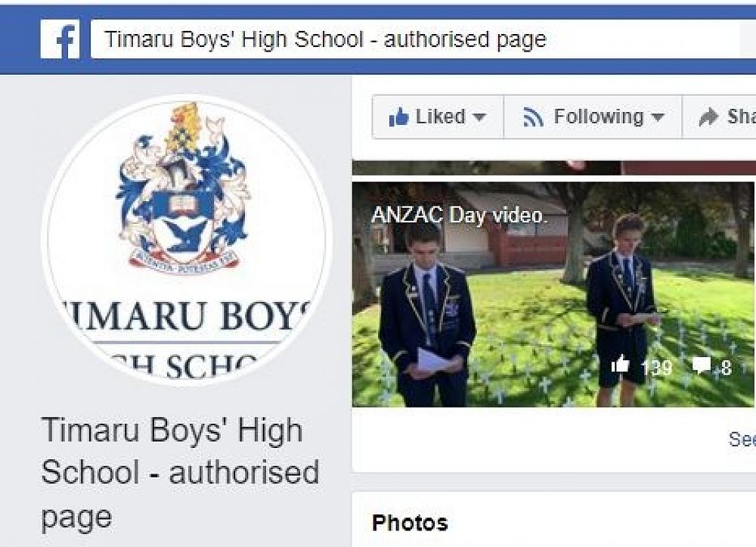The width and height of the screenshot is (756, 547).
Task: Open the ANZAC Day video thumbnail
Action: click(553, 294)
